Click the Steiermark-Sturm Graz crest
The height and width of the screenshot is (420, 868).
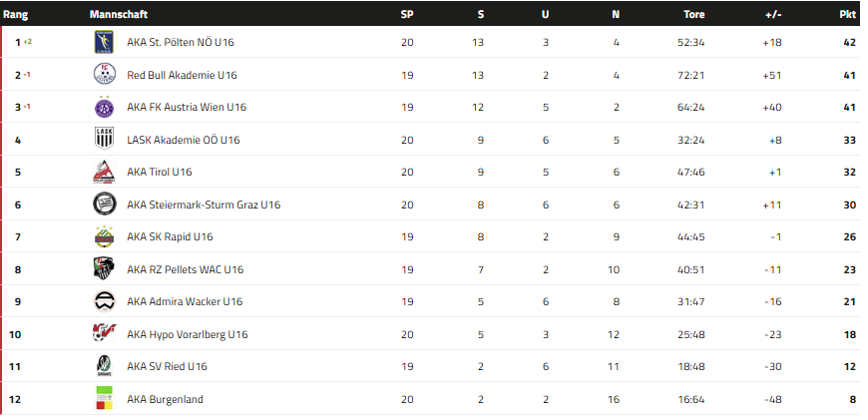tap(104, 205)
